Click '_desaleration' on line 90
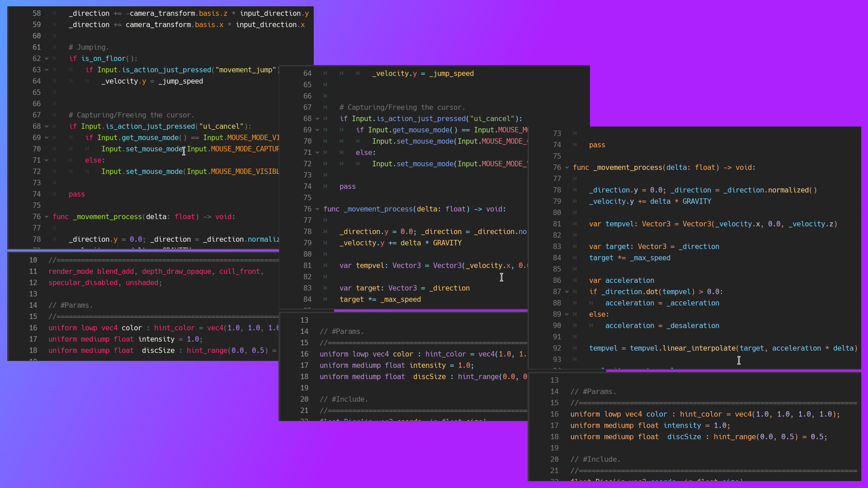Image resolution: width=868 pixels, height=488 pixels. point(693,326)
